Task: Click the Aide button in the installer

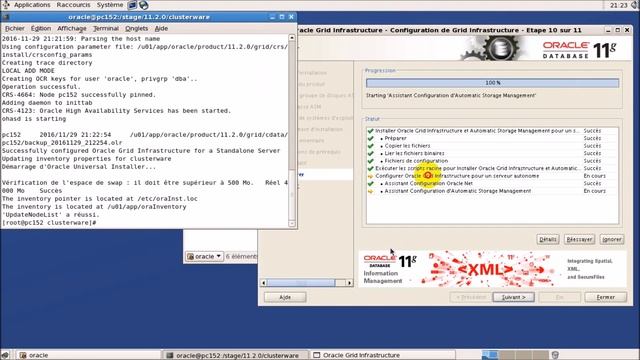Action: [x=285, y=297]
